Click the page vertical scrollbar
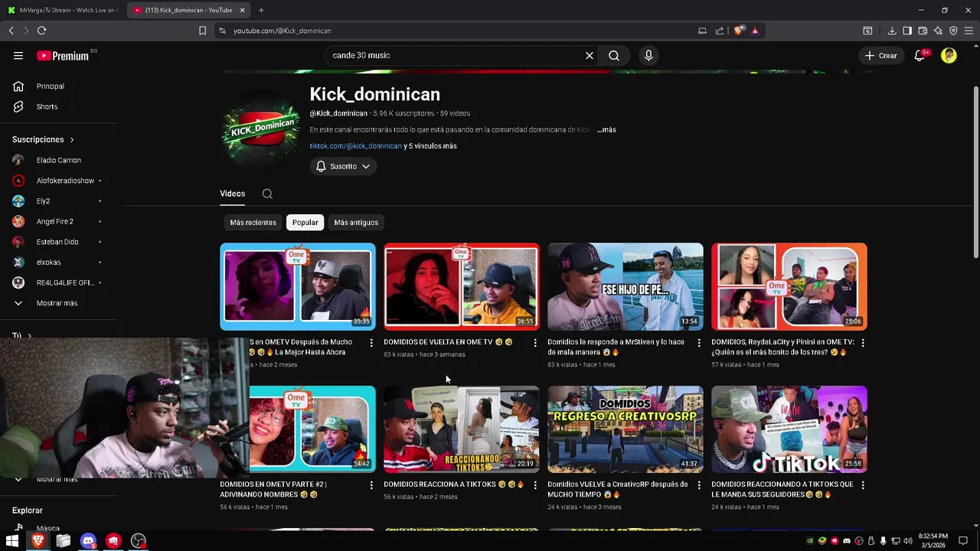The image size is (980, 551). 975,172
